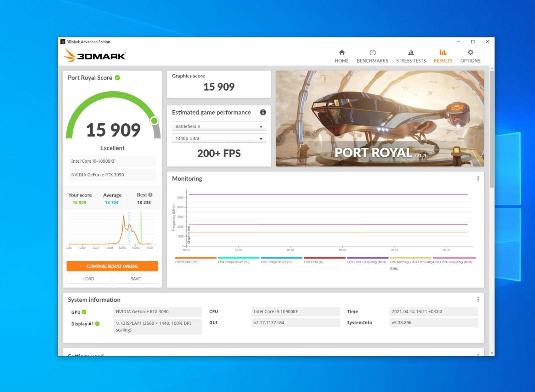This screenshot has width=535, height=392.
Task: Click the Port Royal Score validation checkmark
Action: point(117,78)
